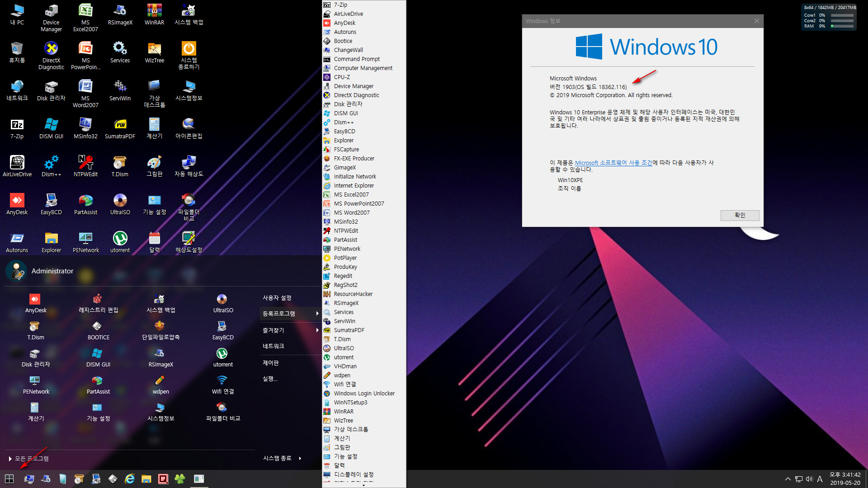
Task: Open the ServiWin desktop icon
Action: click(120, 90)
